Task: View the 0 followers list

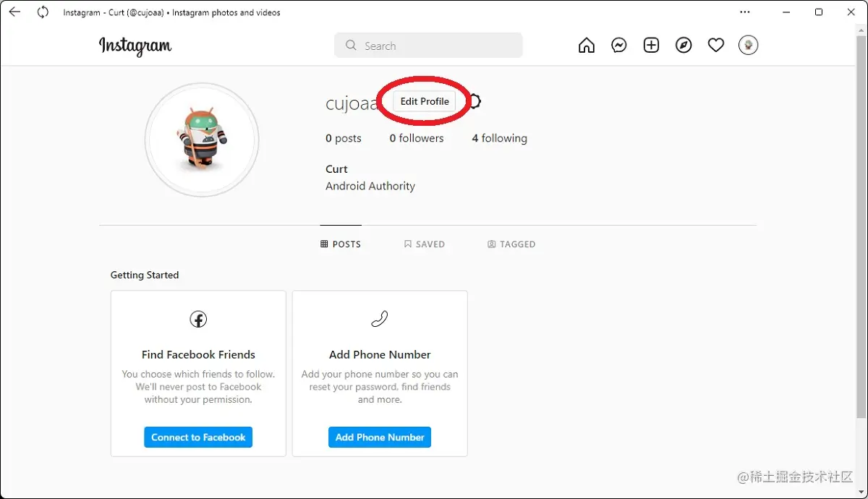Action: pyautogui.click(x=417, y=138)
